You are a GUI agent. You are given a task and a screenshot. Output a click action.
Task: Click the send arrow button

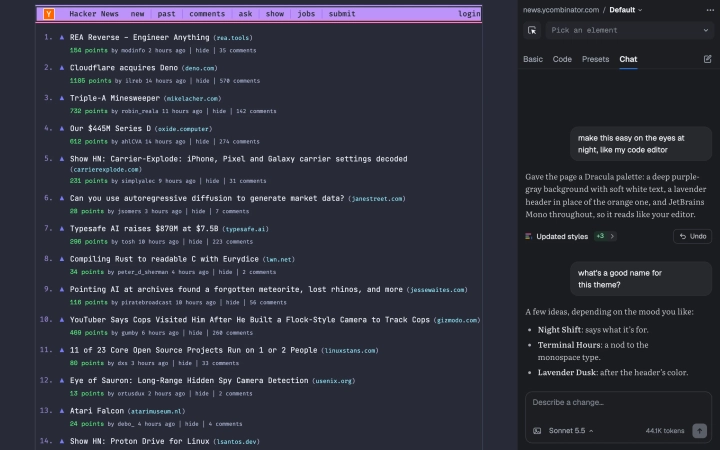pos(699,430)
